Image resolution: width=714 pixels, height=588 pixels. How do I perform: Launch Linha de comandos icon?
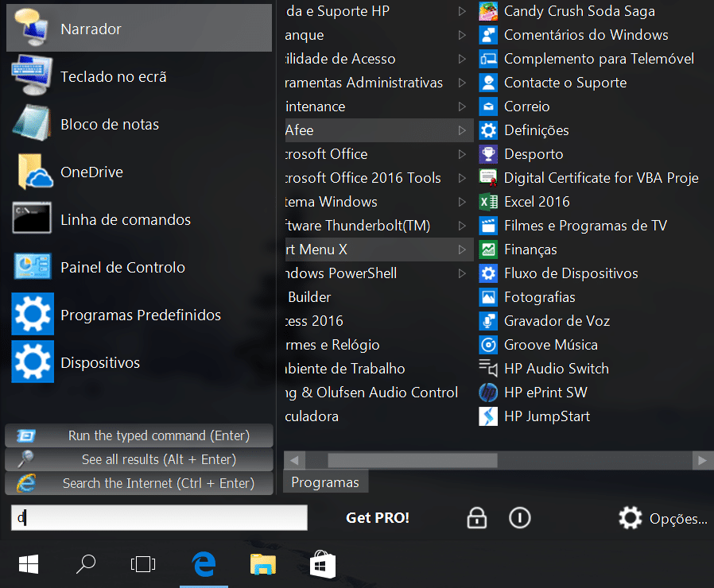pos(32,219)
